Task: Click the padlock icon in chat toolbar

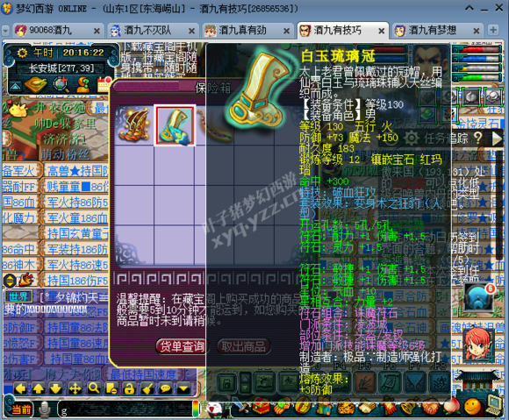Action: tap(130, 388)
